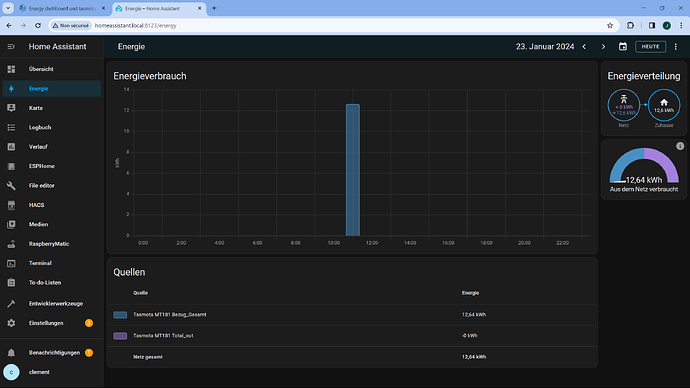Open the Übersicht dashboard icon
This screenshot has height=388, width=690.
pos(11,69)
